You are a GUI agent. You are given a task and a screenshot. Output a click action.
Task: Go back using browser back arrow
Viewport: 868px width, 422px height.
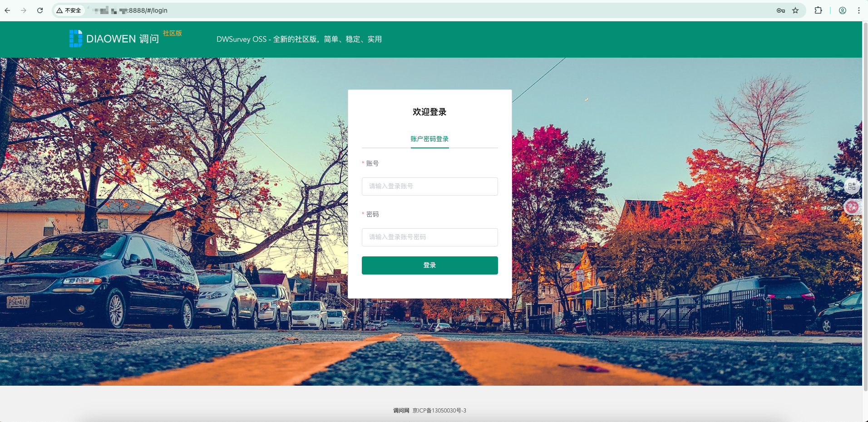8,10
